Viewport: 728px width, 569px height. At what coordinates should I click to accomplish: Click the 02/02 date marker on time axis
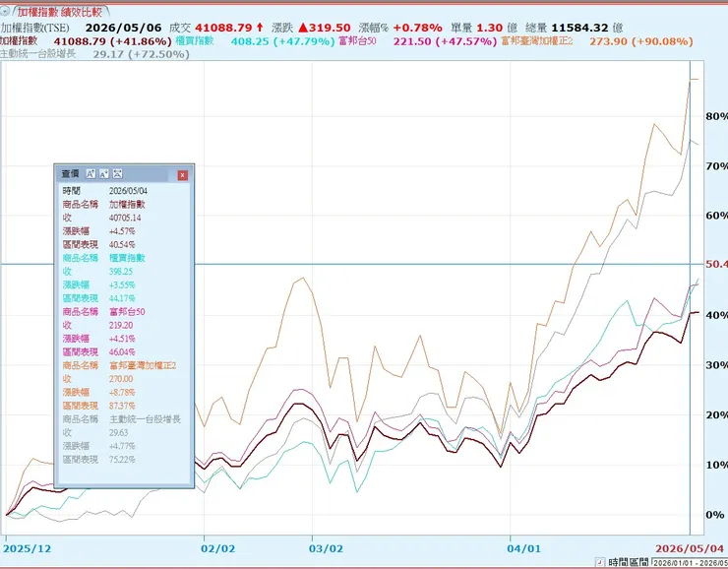(217, 548)
